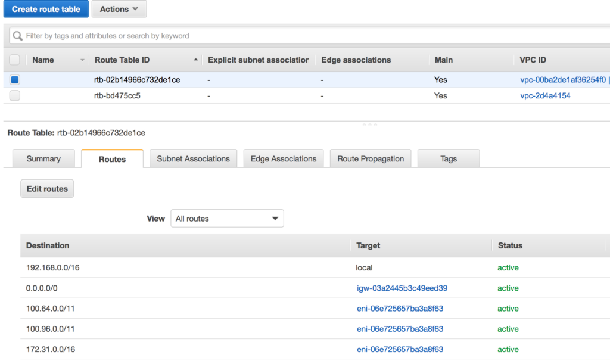This screenshot has height=364, width=610.
Task: Open the vpc-2d4a4154 VPC link
Action: click(545, 95)
